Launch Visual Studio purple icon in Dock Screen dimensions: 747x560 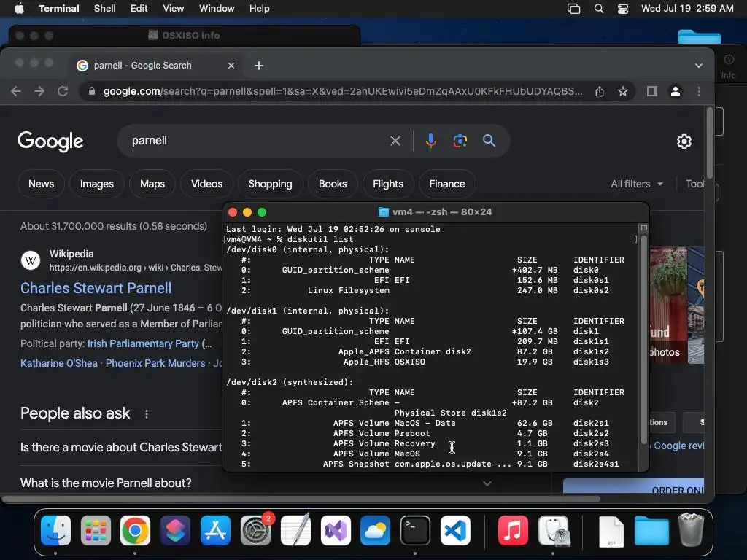(336, 531)
